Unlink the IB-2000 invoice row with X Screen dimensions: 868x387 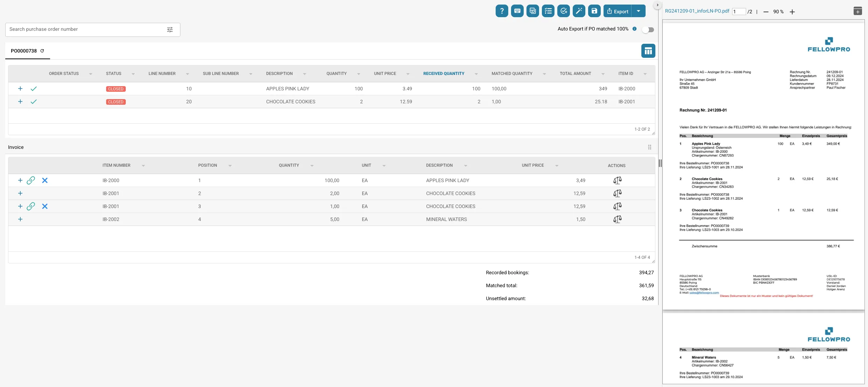click(45, 180)
